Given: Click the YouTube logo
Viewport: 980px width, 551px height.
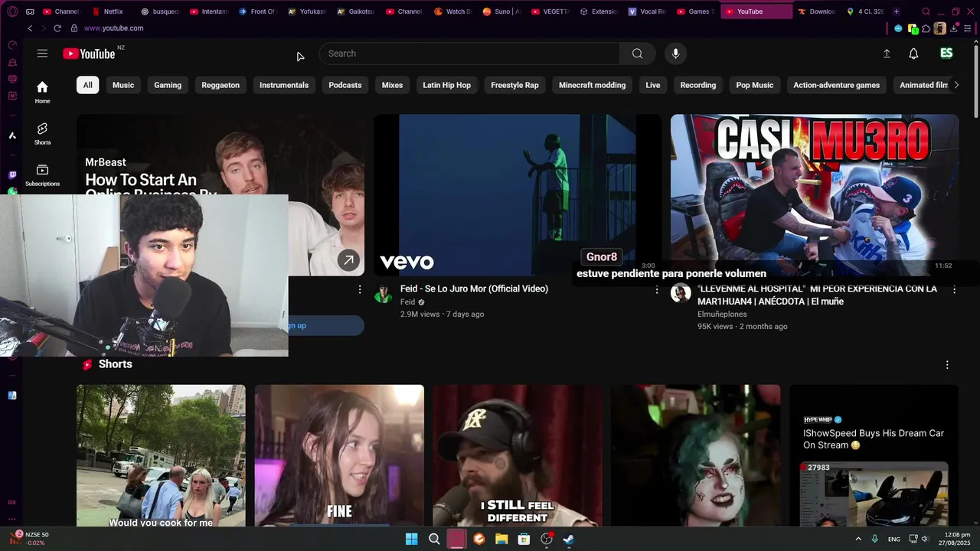Looking at the screenshot, I should click(89, 54).
